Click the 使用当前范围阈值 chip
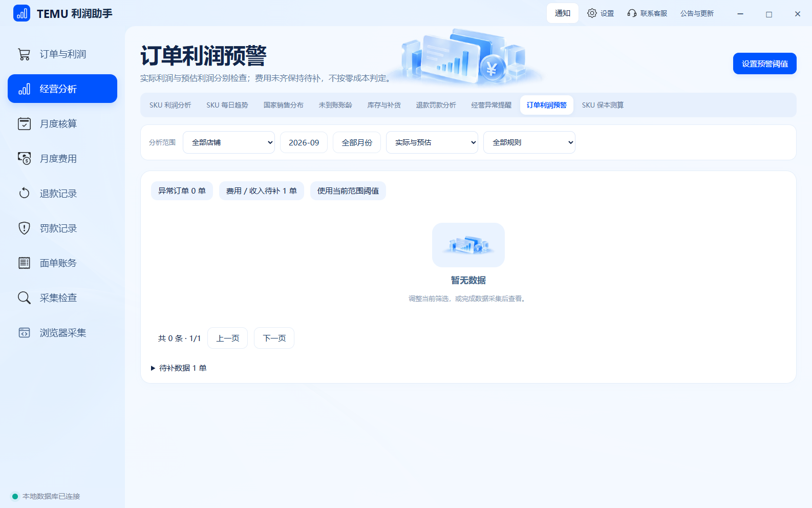This screenshot has height=508, width=812. click(x=348, y=190)
